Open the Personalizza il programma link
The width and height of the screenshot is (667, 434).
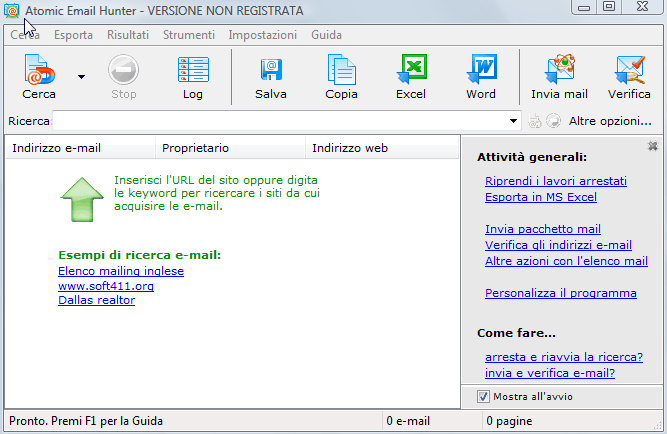pyautogui.click(x=560, y=293)
